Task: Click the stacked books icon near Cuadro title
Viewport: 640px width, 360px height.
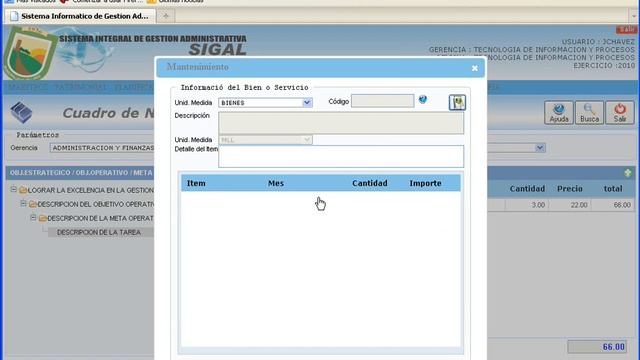Action: 21,112
